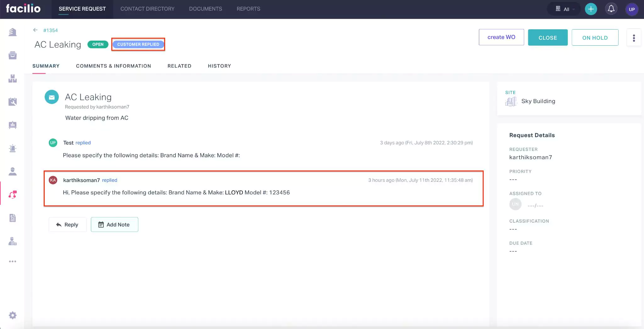This screenshot has width=644, height=329.
Task: Click requester name karthiksoman7 in Request Details
Action: coord(530,157)
